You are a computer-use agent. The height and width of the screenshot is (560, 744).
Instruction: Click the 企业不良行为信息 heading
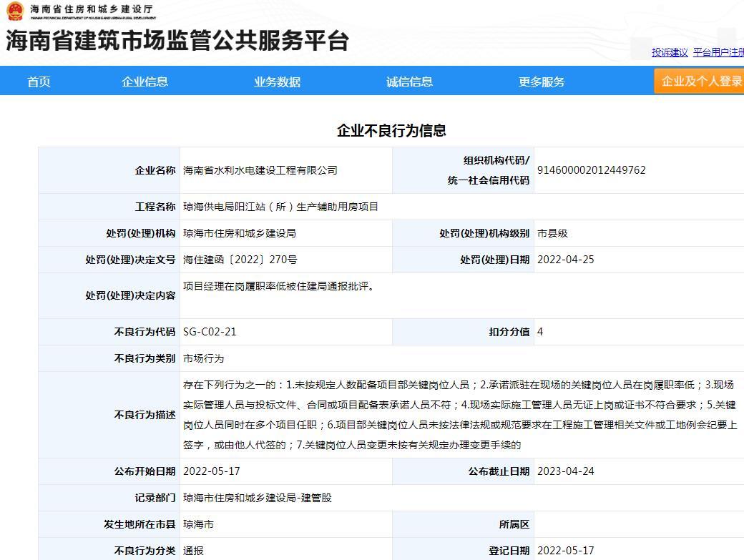(391, 130)
